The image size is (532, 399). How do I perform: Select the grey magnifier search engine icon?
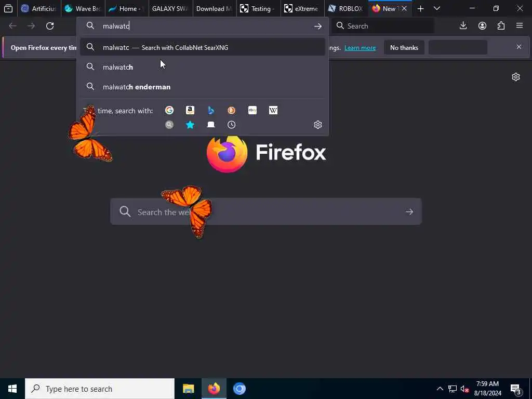pos(169,125)
